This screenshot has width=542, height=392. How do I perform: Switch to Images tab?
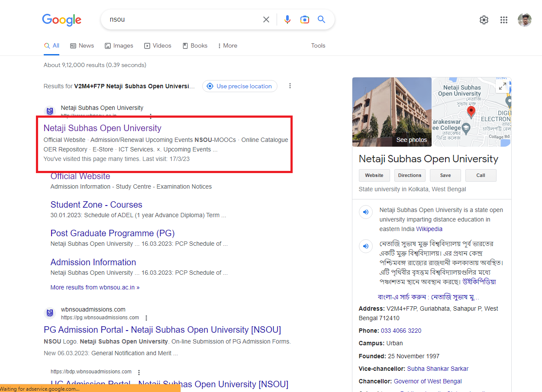119,45
